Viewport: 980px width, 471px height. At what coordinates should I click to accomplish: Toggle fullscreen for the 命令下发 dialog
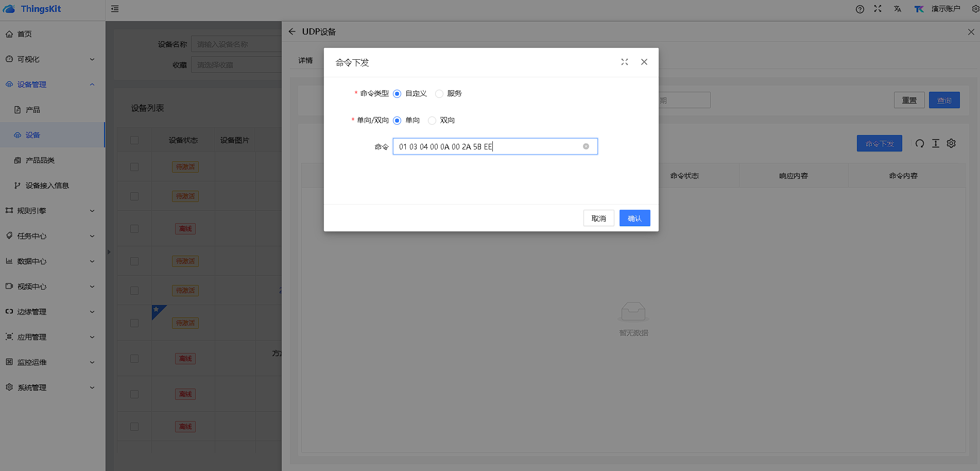(624, 62)
